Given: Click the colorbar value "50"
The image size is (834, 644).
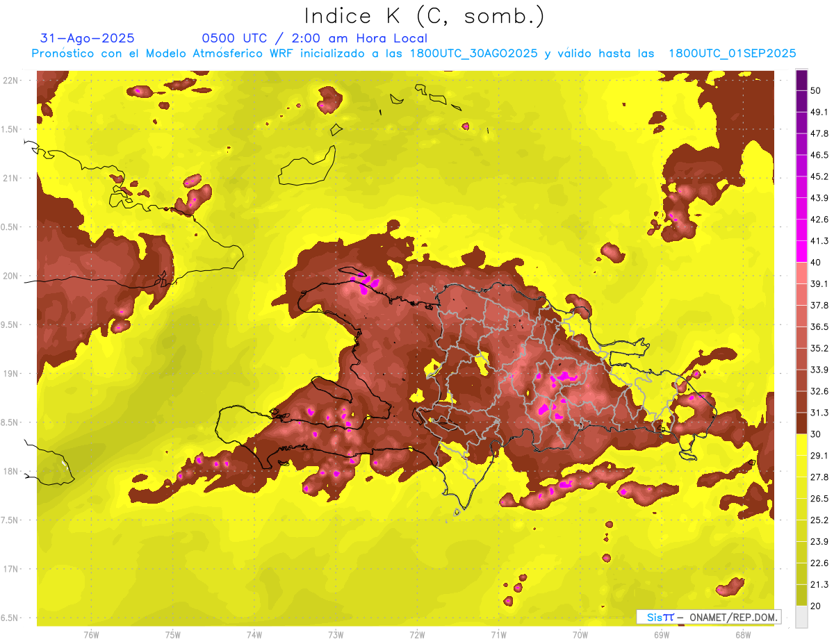Looking at the screenshot, I should [x=815, y=90].
